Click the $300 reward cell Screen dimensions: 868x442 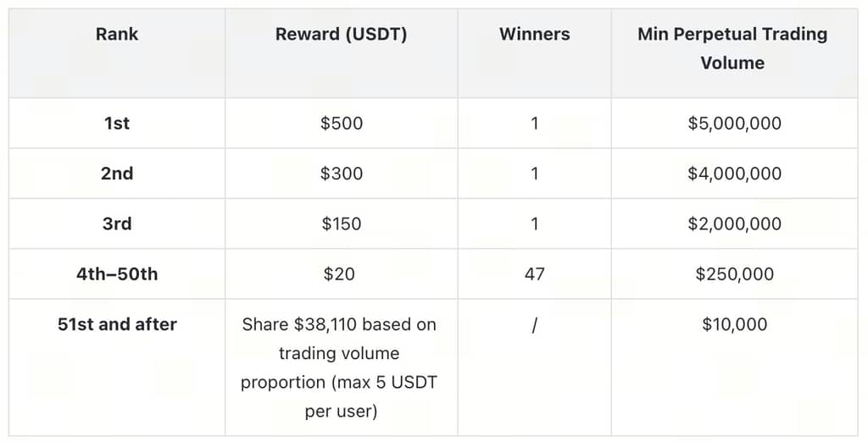[x=342, y=174]
